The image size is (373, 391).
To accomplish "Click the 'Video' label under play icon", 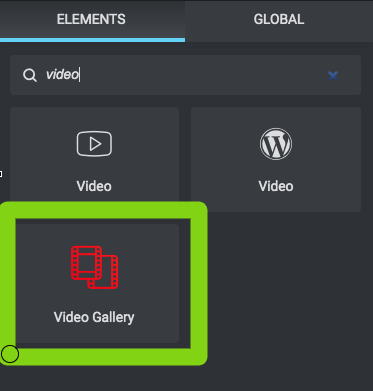I will tap(94, 186).
